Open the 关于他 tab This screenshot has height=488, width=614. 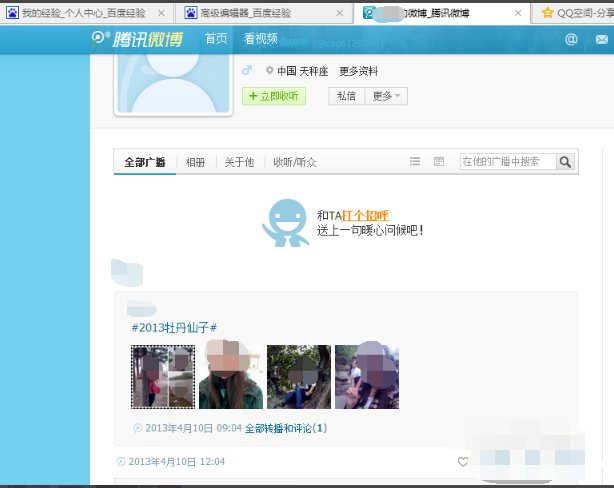point(239,162)
